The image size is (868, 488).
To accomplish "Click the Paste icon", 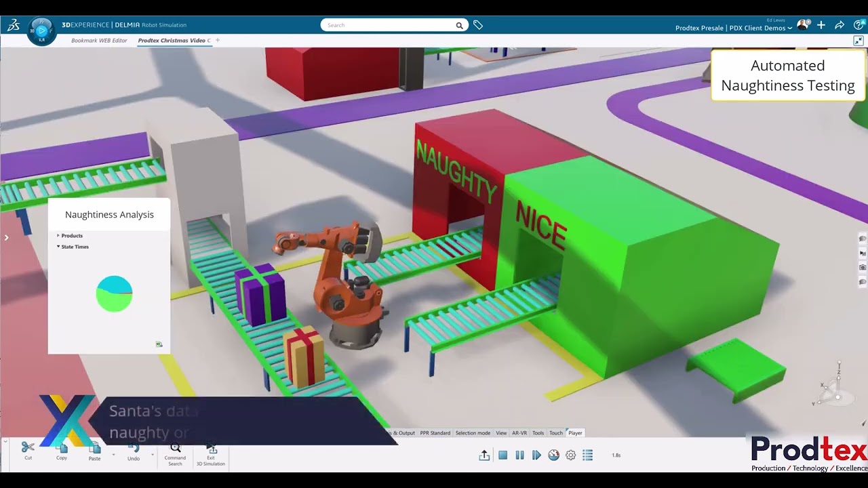I will (94, 447).
